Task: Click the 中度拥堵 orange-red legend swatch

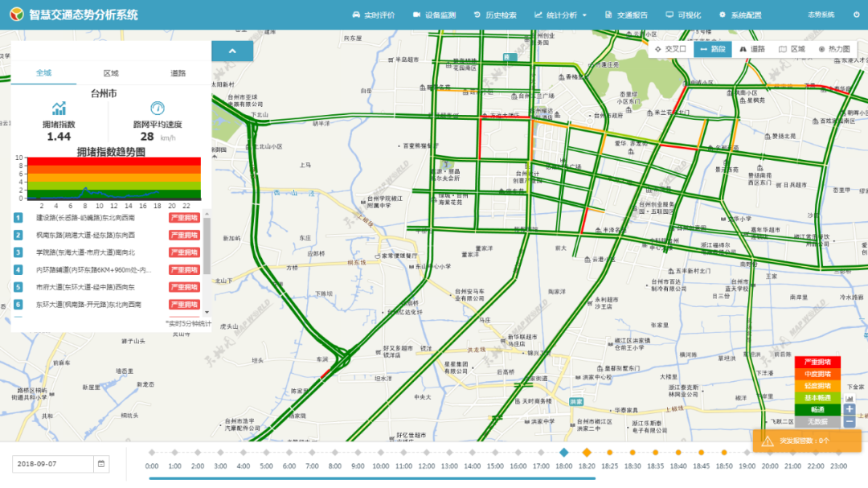Action: (817, 374)
